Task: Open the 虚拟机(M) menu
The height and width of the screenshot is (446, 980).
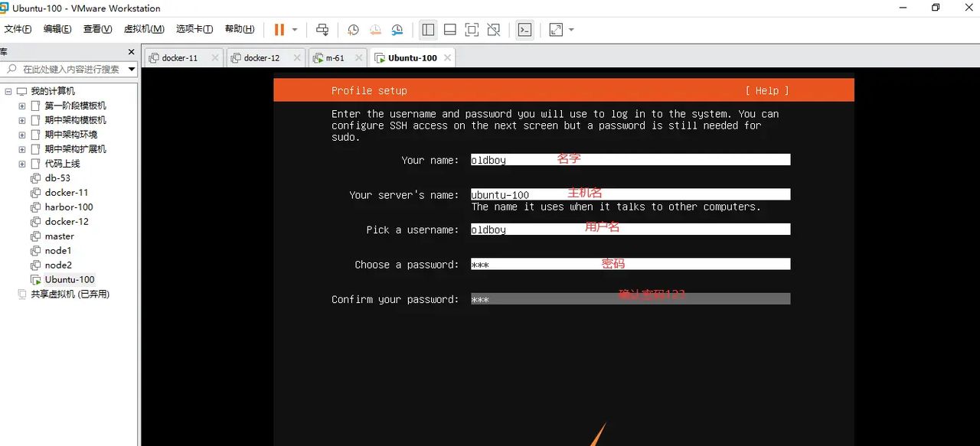Action: point(143,28)
